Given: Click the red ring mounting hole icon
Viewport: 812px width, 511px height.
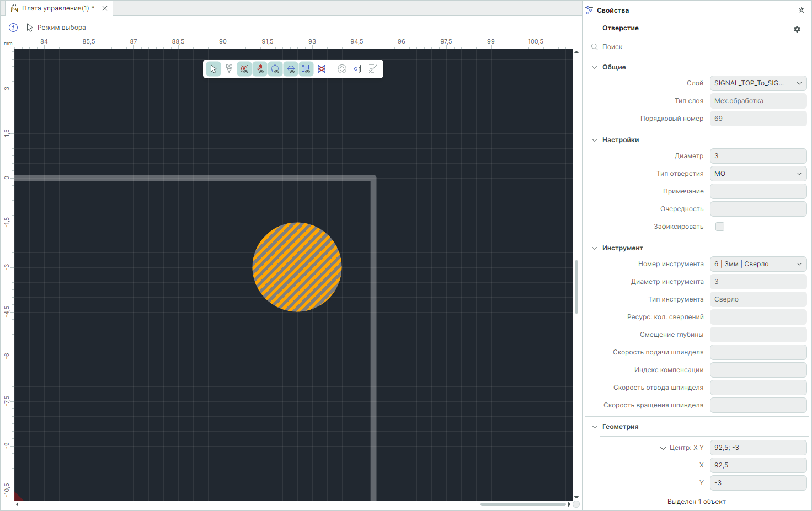Looking at the screenshot, I should [x=322, y=69].
